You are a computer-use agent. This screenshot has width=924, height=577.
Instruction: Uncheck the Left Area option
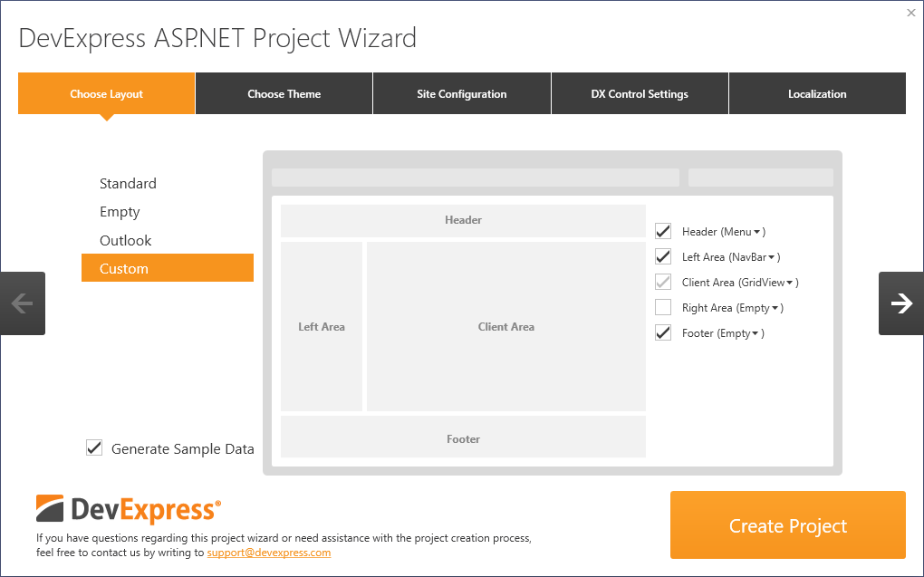click(x=662, y=255)
